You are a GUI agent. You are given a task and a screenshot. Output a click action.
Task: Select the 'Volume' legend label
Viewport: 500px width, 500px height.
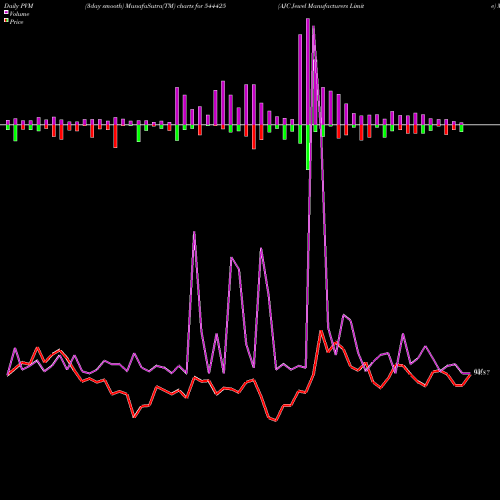coord(19,14)
